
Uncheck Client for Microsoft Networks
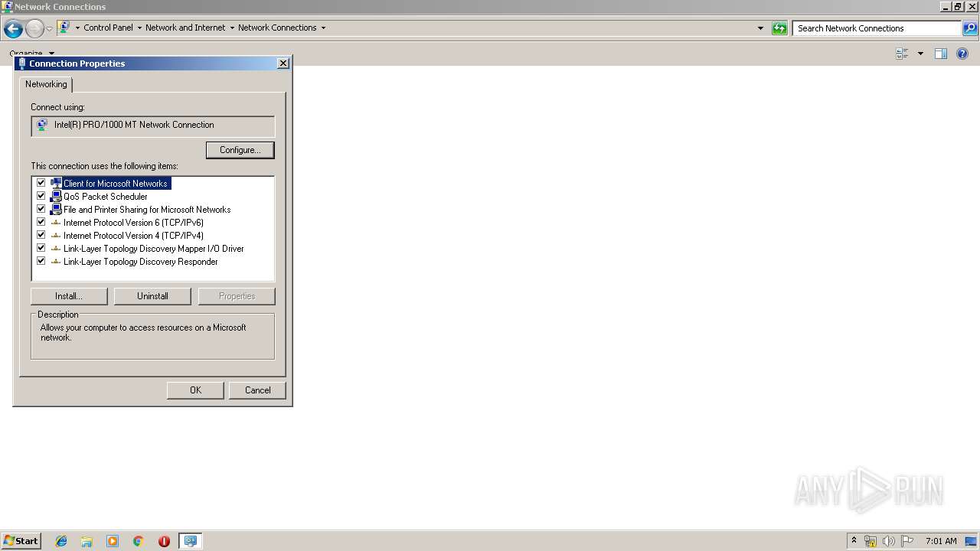[41, 183]
